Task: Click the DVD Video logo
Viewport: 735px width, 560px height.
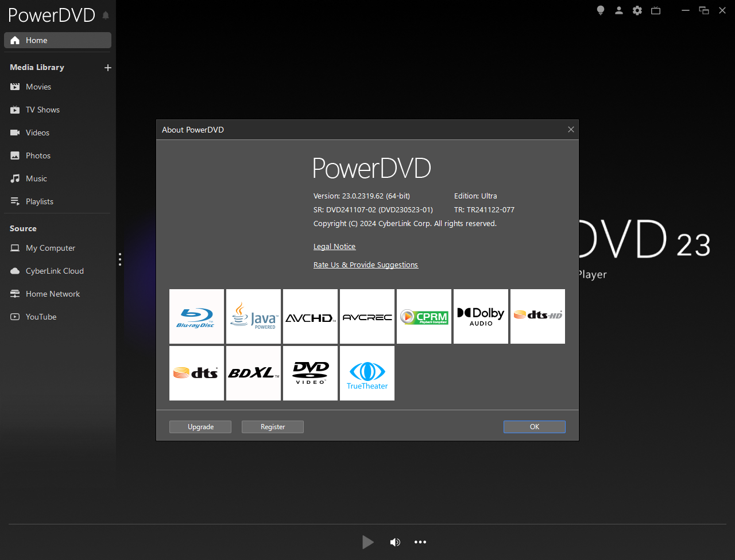Action: coord(310,373)
